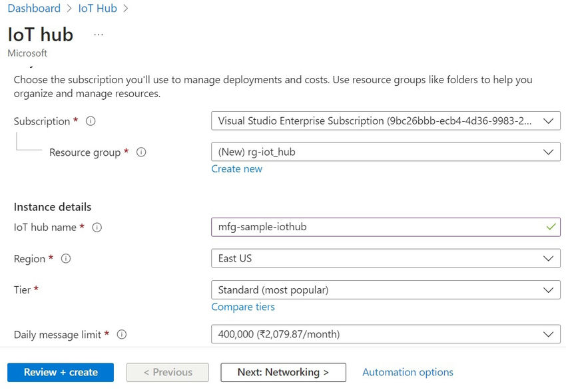The height and width of the screenshot is (392, 566).
Task: Click the Create new resource group link
Action: tap(236, 169)
